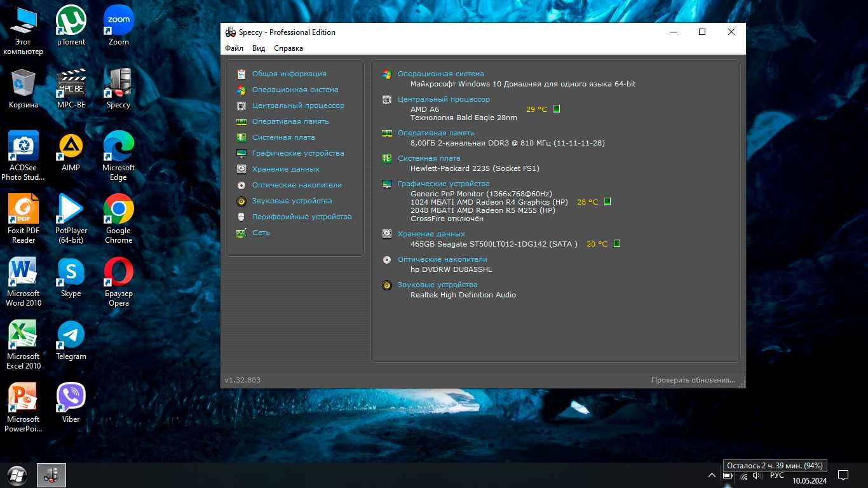The width and height of the screenshot is (868, 488).
Task: Open the Windows Start button
Action: [17, 475]
